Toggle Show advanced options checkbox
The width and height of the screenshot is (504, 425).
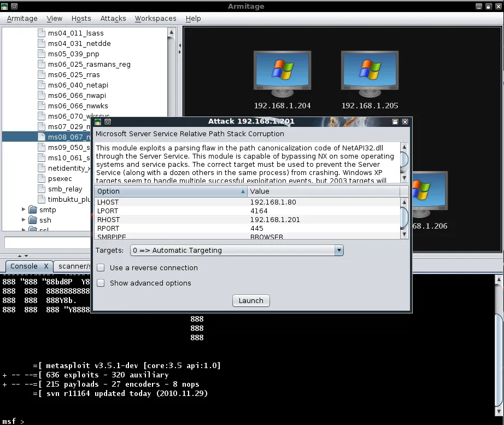pos(101,283)
